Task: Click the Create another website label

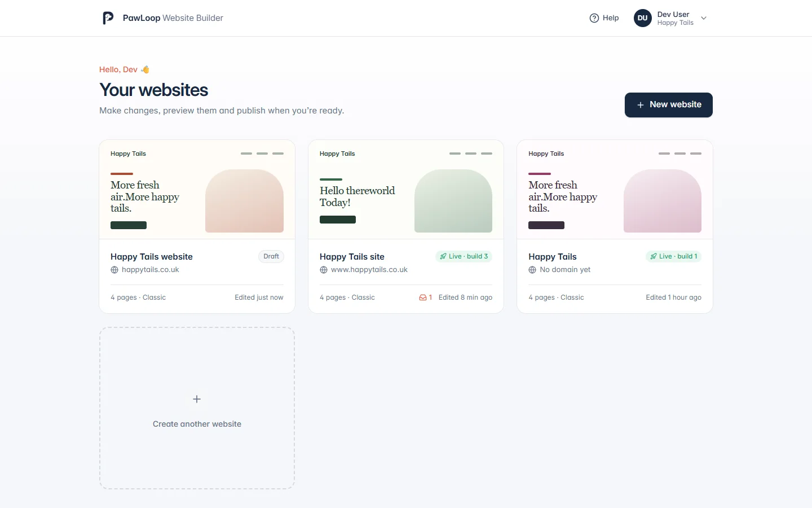Action: (197, 424)
